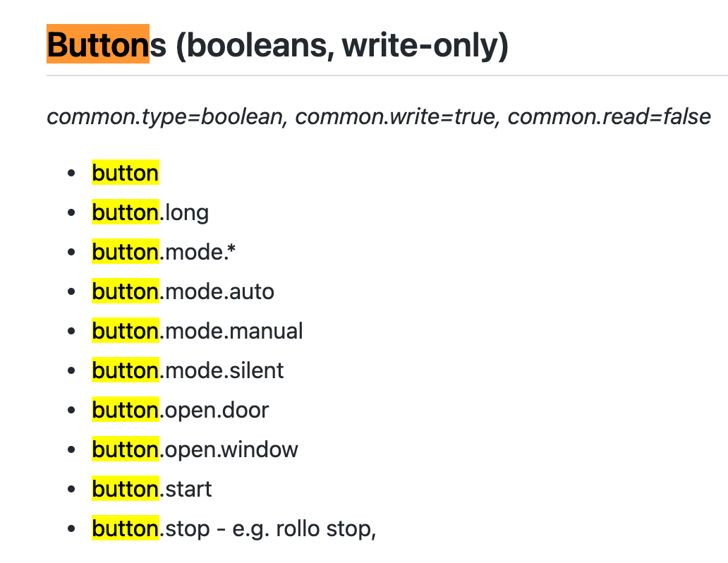This screenshot has width=728, height=563.
Task: Select the button.start list item
Action: point(152,489)
